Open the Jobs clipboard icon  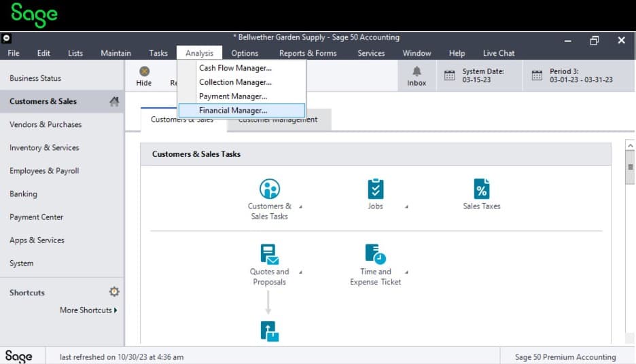pyautogui.click(x=376, y=189)
